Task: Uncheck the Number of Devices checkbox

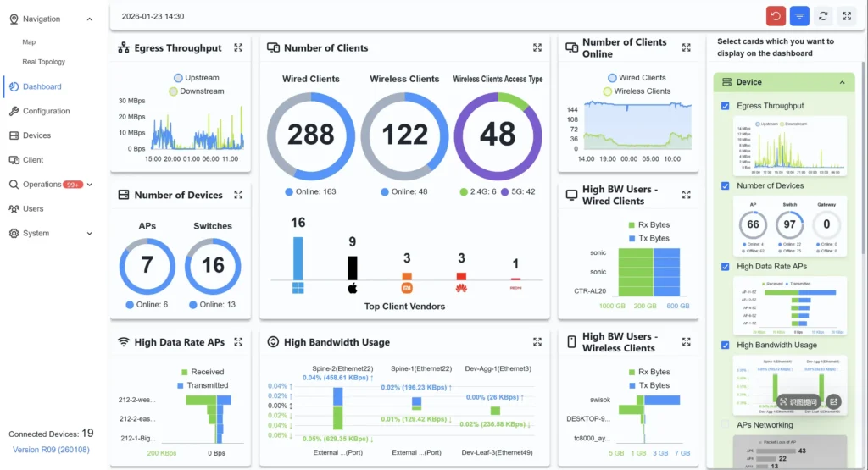Action: click(725, 185)
